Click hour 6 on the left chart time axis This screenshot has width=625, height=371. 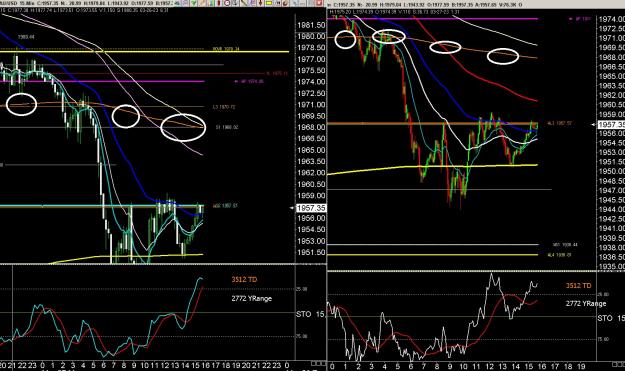coord(104,365)
